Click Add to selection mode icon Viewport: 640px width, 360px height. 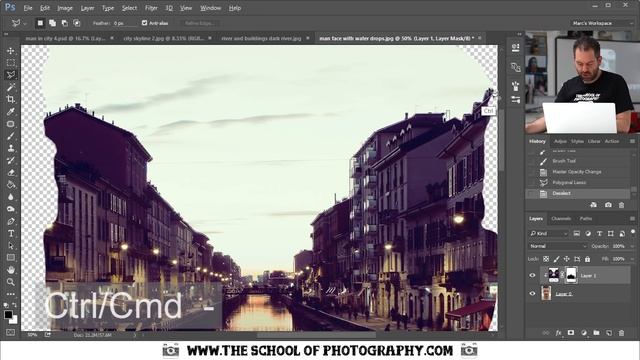click(x=52, y=23)
